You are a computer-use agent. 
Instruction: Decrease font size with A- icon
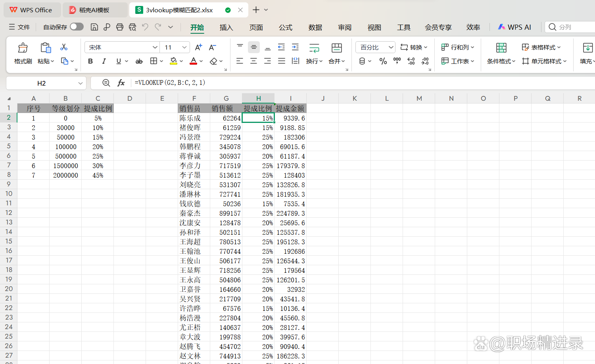pos(213,47)
